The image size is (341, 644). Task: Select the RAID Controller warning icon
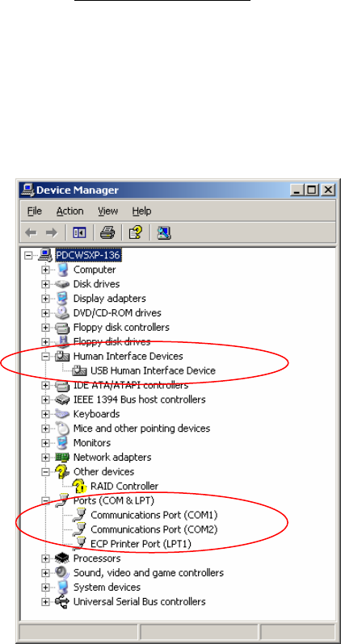pos(79,487)
